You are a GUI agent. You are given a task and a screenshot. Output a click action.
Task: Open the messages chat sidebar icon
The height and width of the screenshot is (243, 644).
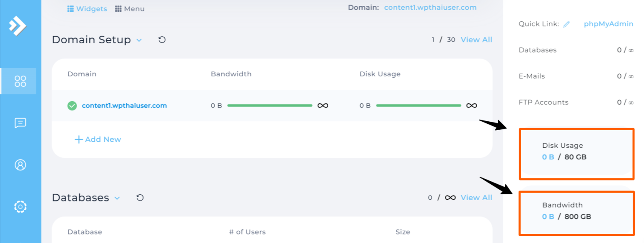[x=20, y=123]
